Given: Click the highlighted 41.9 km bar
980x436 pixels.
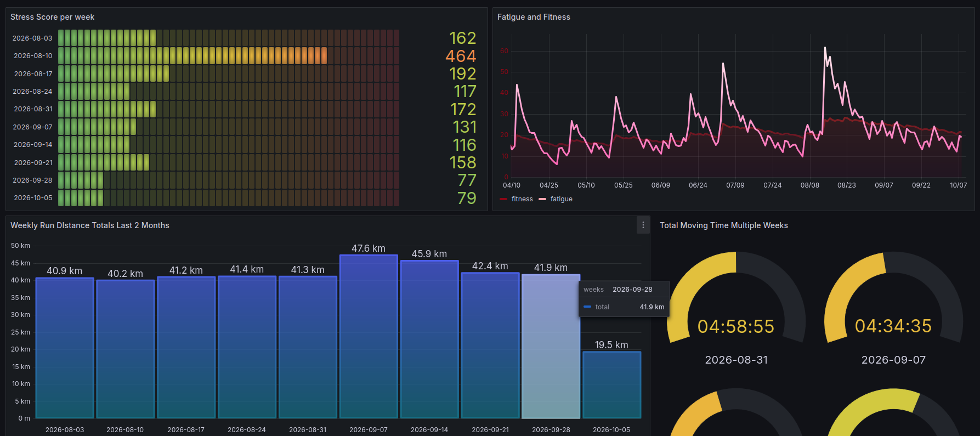Looking at the screenshot, I should (x=551, y=346).
